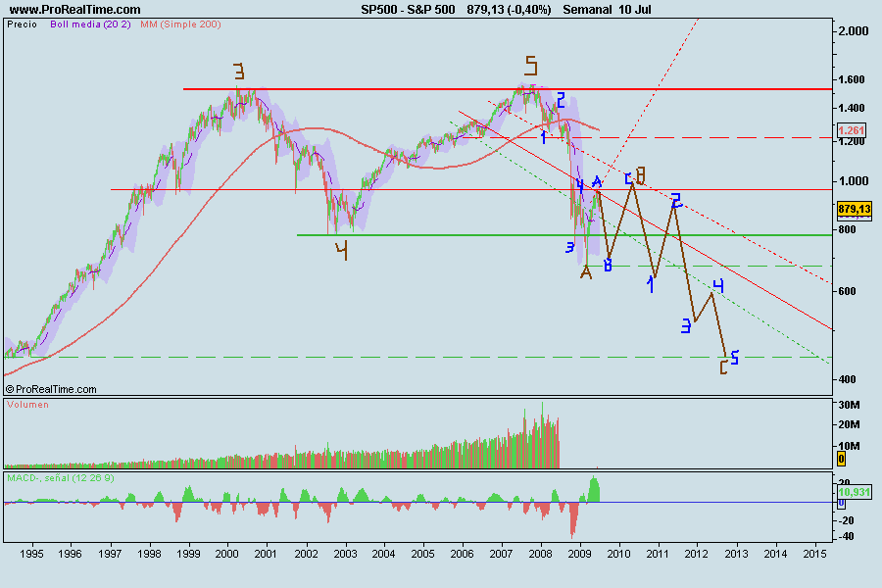Click the 2002 year label
882x588 pixels.
[306, 554]
